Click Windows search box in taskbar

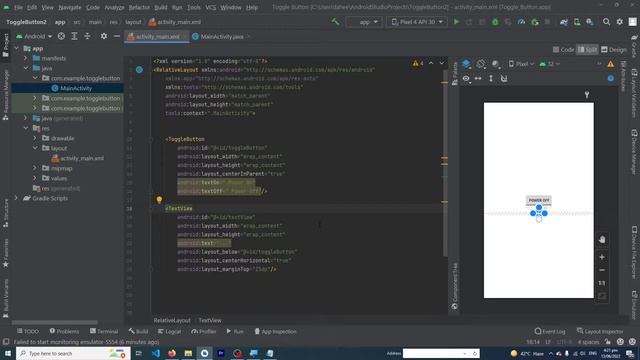tap(73, 353)
